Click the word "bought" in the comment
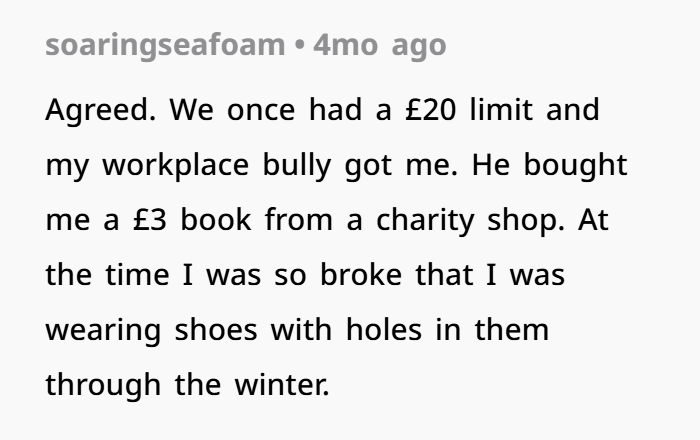 [580, 165]
